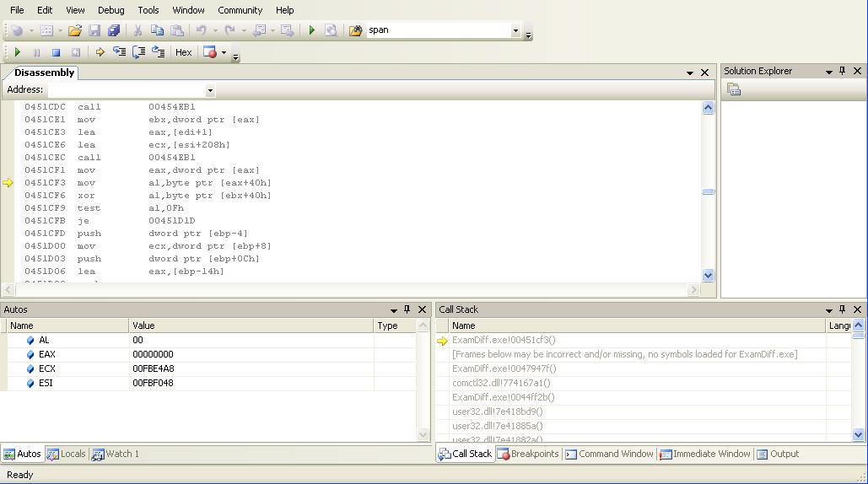Click the Step Over icon
The height and width of the screenshot is (484, 868).
(x=138, y=52)
